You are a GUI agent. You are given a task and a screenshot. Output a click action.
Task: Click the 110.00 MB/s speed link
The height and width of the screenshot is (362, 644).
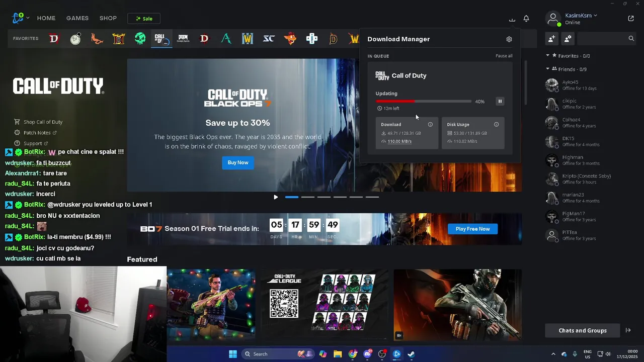[x=399, y=141]
